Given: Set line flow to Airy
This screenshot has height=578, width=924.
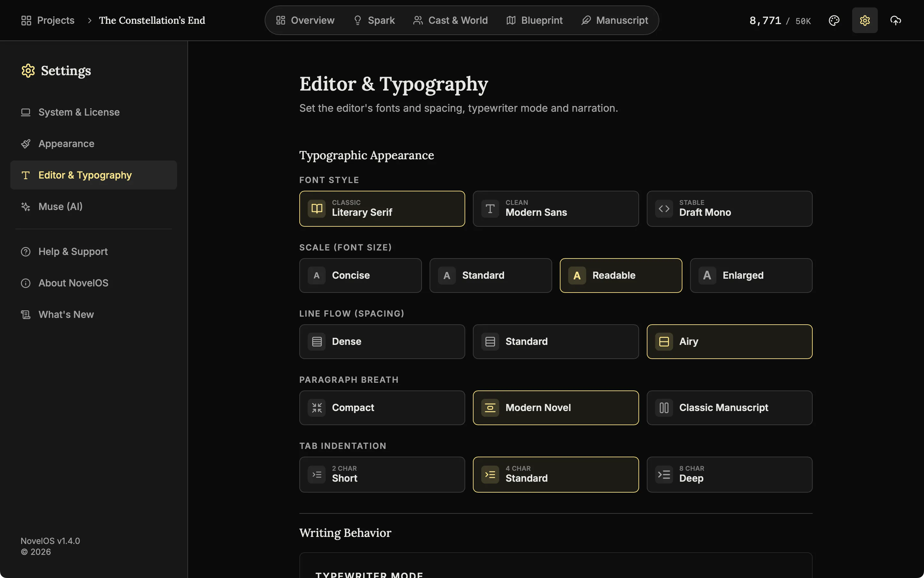Looking at the screenshot, I should (x=729, y=342).
